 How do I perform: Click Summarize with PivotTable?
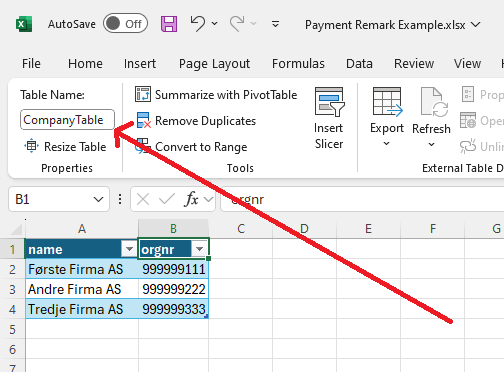pyautogui.click(x=216, y=95)
